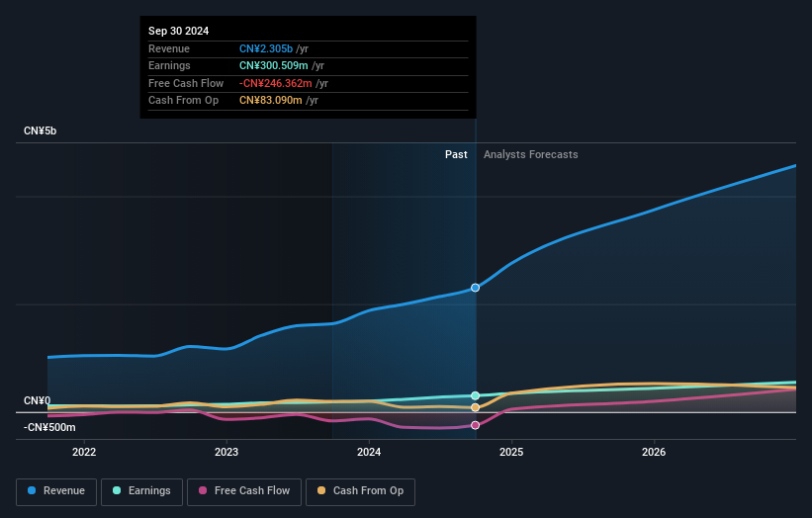The height and width of the screenshot is (518, 812).
Task: Click the Past label on chart
Action: pos(456,154)
